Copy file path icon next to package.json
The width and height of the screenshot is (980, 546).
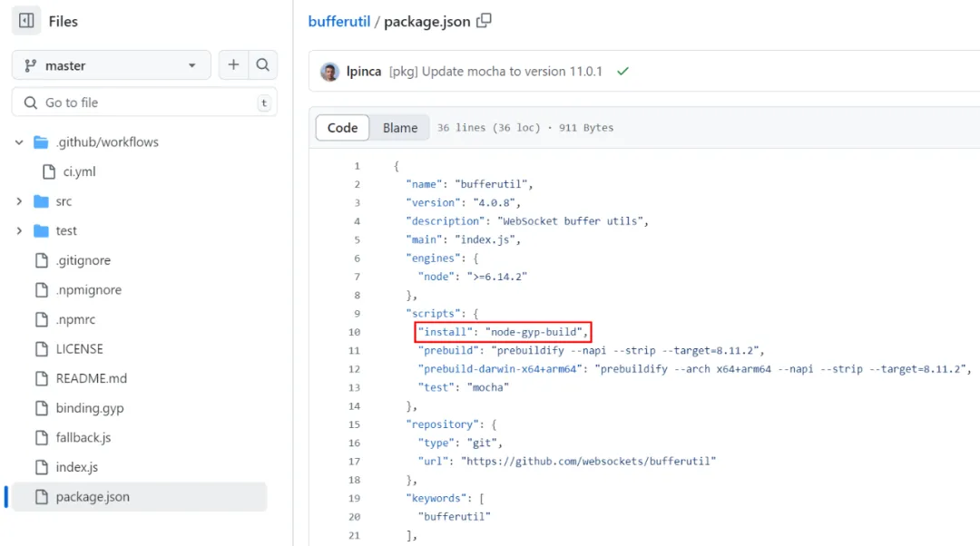[484, 21]
